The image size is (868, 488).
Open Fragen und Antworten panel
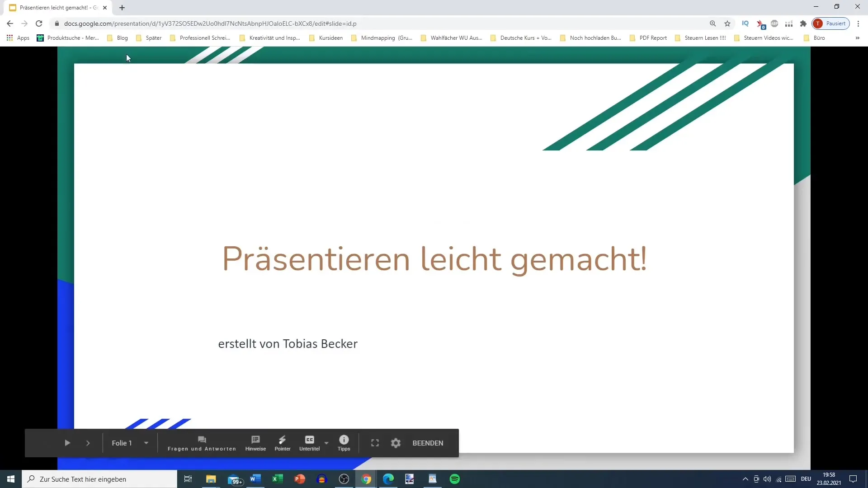[202, 443]
